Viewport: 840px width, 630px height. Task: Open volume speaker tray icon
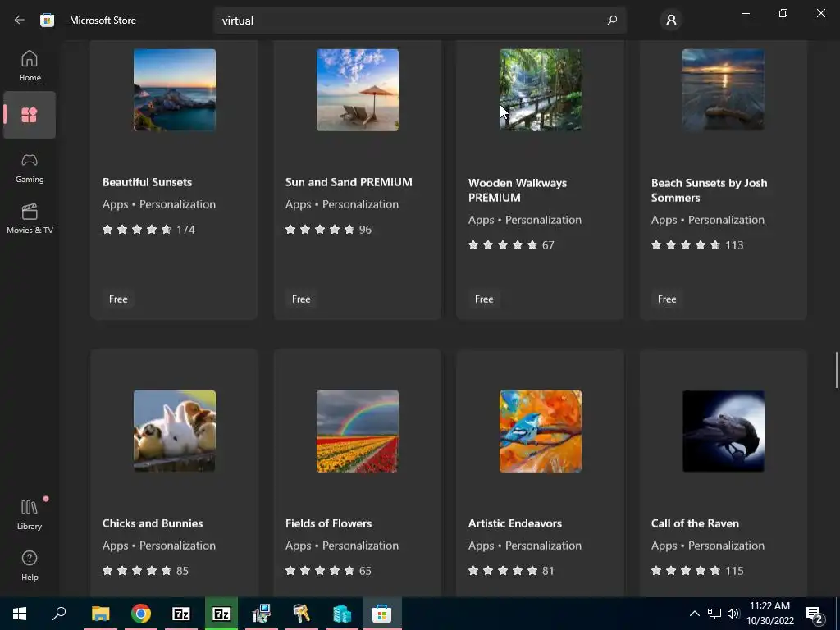pos(733,614)
